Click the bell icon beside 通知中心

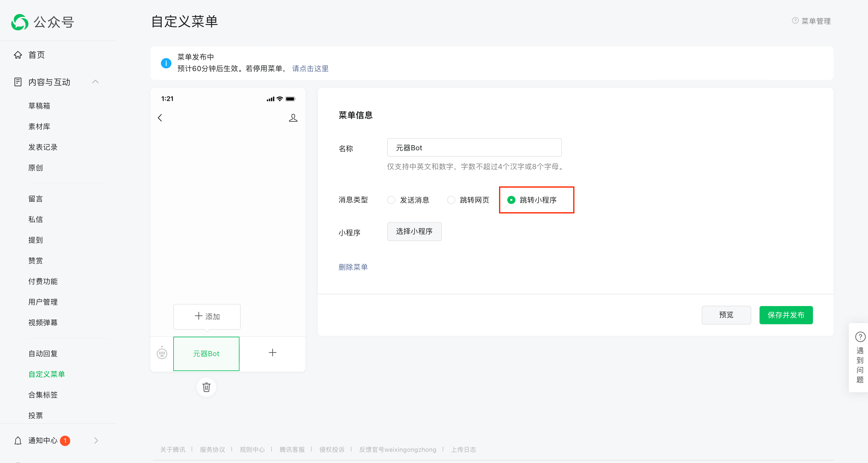click(x=18, y=441)
